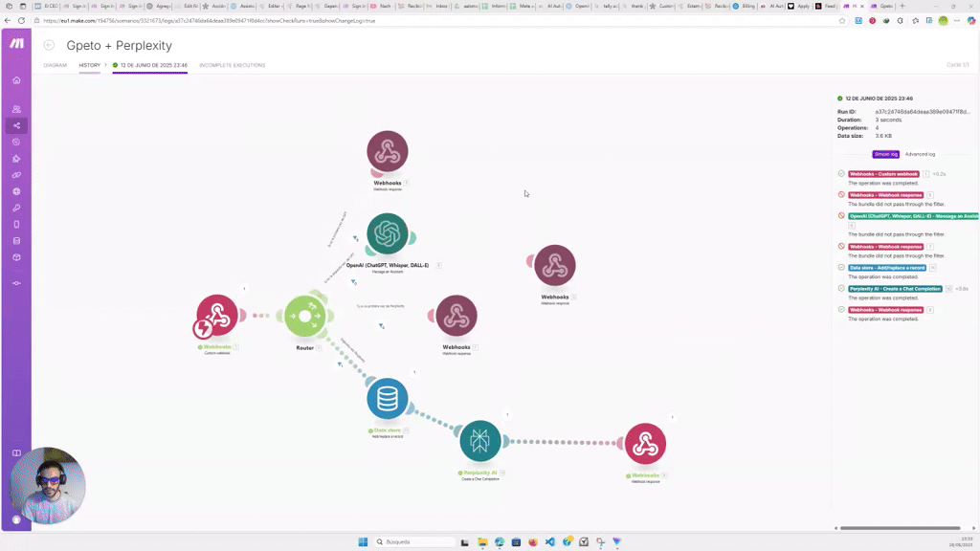The image size is (980, 551).
Task: Open the Team icon in the sidebar
Action: 17,109
